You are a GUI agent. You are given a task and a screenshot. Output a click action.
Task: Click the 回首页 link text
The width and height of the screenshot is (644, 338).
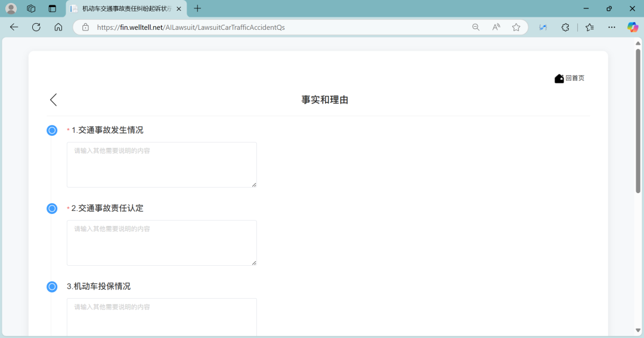pos(575,78)
